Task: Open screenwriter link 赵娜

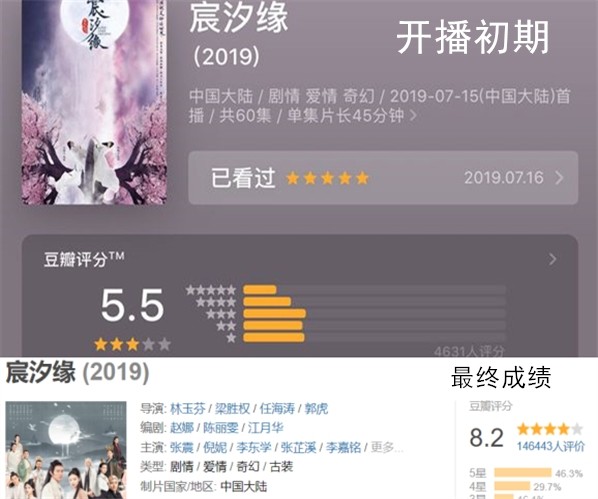Action: pyautogui.click(x=182, y=428)
